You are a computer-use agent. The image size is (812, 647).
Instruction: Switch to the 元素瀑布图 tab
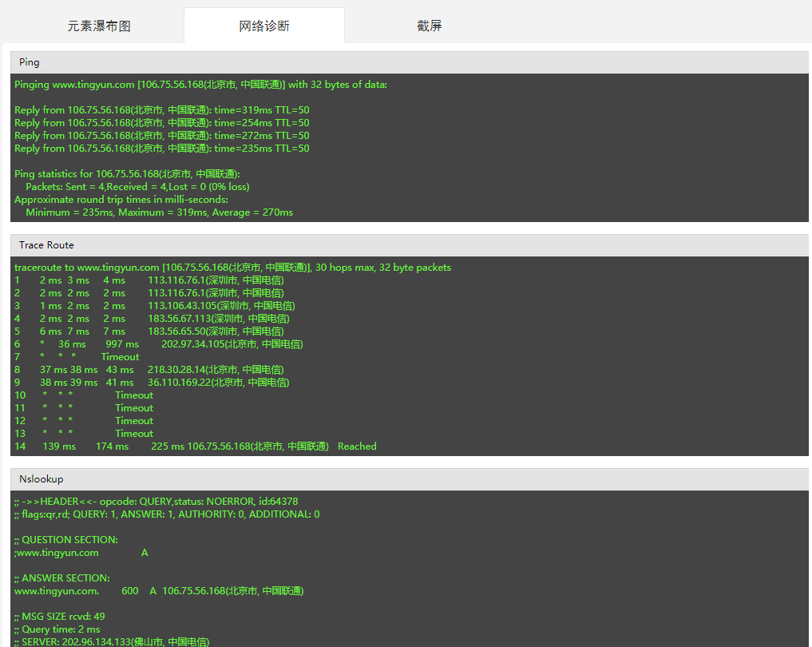(99, 26)
